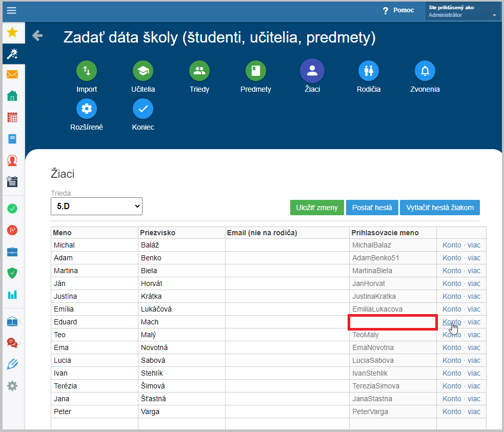Image resolution: width=504 pixels, height=432 pixels.
Task: Open the blue notebook class book icon
Action: (12, 139)
